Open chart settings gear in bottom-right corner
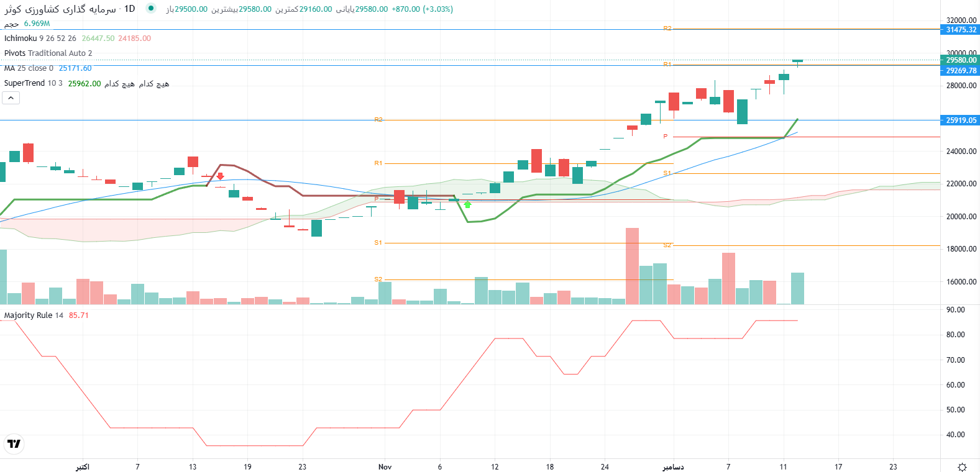Screen dimensions: 980x472 (962, 467)
